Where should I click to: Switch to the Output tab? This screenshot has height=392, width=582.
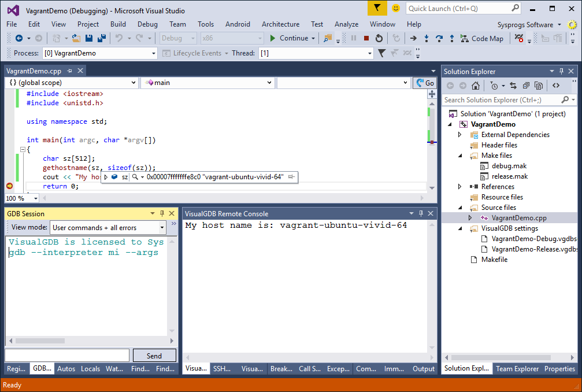coord(424,369)
